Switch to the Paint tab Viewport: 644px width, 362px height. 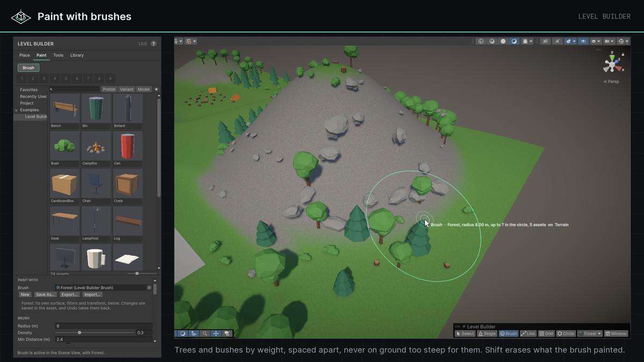pyautogui.click(x=41, y=55)
